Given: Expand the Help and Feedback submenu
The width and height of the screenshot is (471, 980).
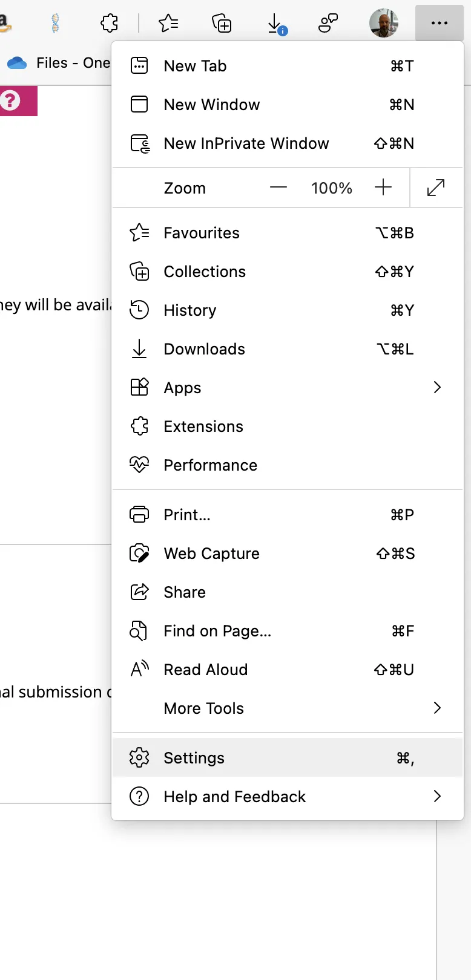Looking at the screenshot, I should coord(437,797).
